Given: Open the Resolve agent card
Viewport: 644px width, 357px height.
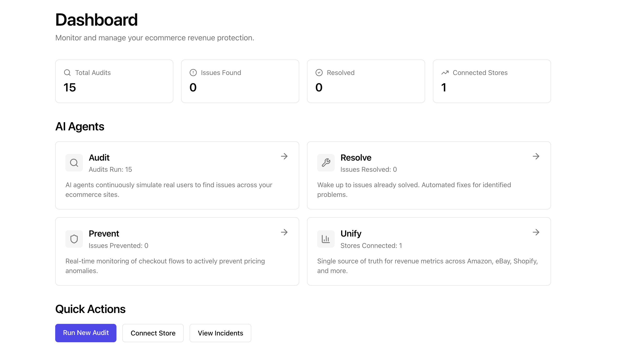Looking at the screenshot, I should pyautogui.click(x=429, y=175).
